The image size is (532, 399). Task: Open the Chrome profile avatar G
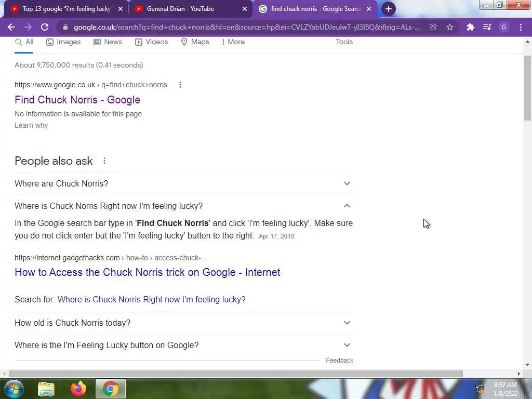504,27
